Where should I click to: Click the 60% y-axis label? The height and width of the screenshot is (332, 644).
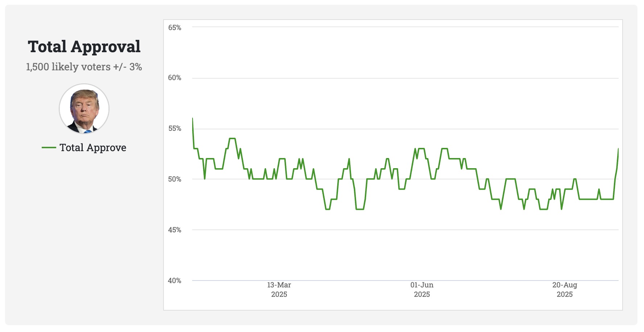[174, 78]
